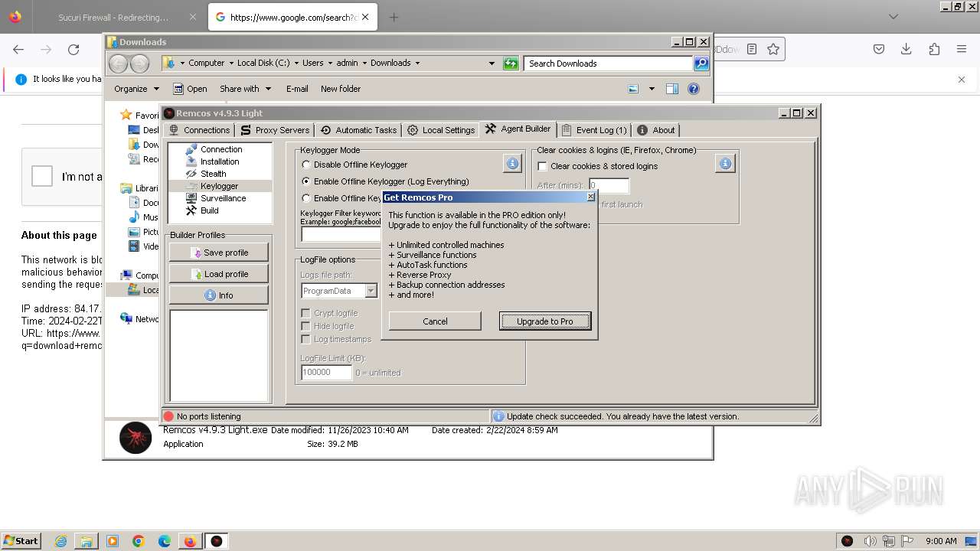
Task: Open Explorer view options dropdown arrow
Action: tap(652, 89)
